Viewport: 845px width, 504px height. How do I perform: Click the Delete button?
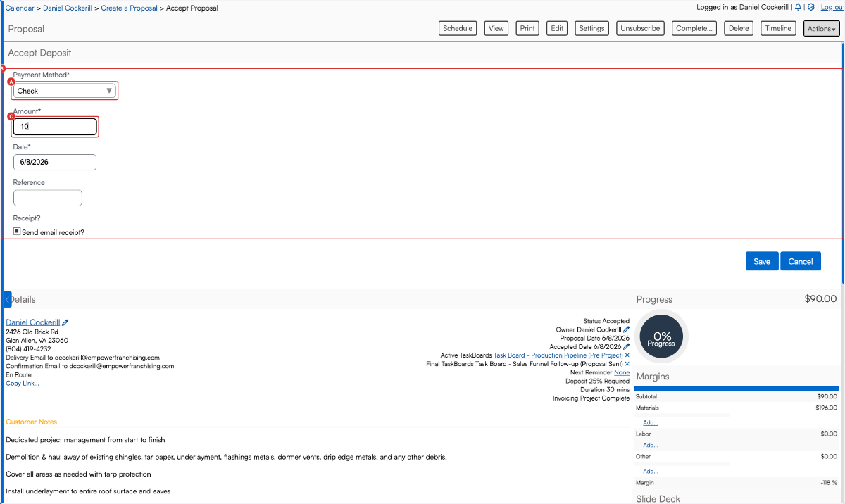point(739,28)
